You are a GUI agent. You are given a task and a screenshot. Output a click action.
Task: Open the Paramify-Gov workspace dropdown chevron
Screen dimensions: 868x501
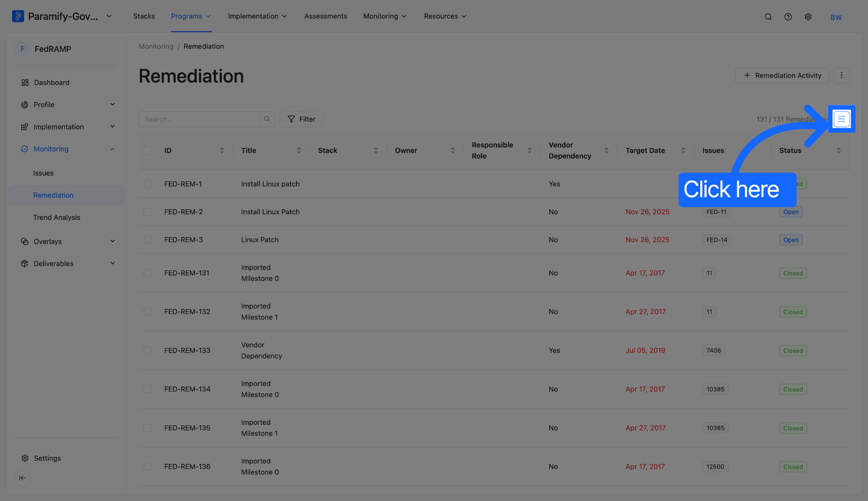[x=109, y=16]
